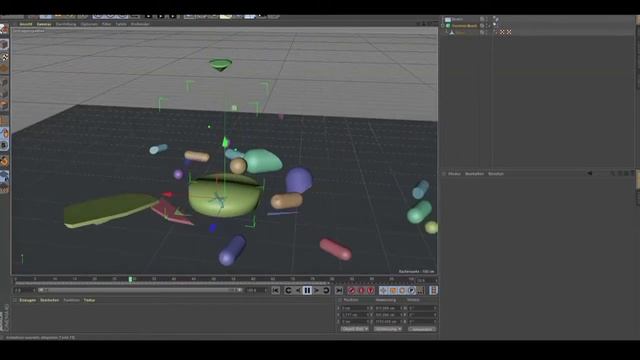Viewport: 640px width, 360px height.
Task: Open the Objekt (Rel) coordinate dropdown
Action: click(355, 329)
